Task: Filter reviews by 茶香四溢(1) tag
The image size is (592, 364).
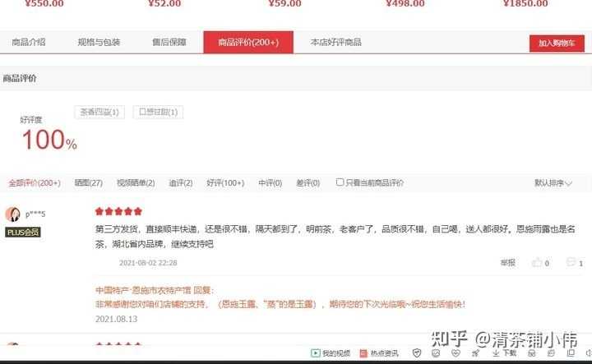Action: click(x=99, y=112)
